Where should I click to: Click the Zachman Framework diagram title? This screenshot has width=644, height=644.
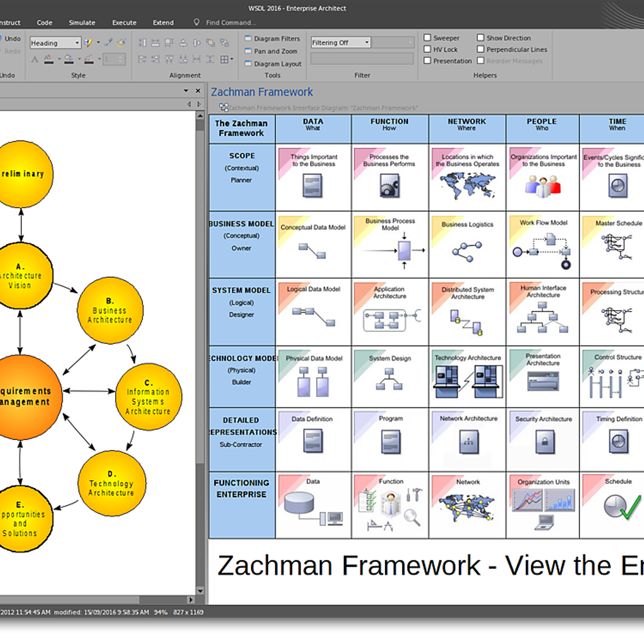click(x=262, y=92)
